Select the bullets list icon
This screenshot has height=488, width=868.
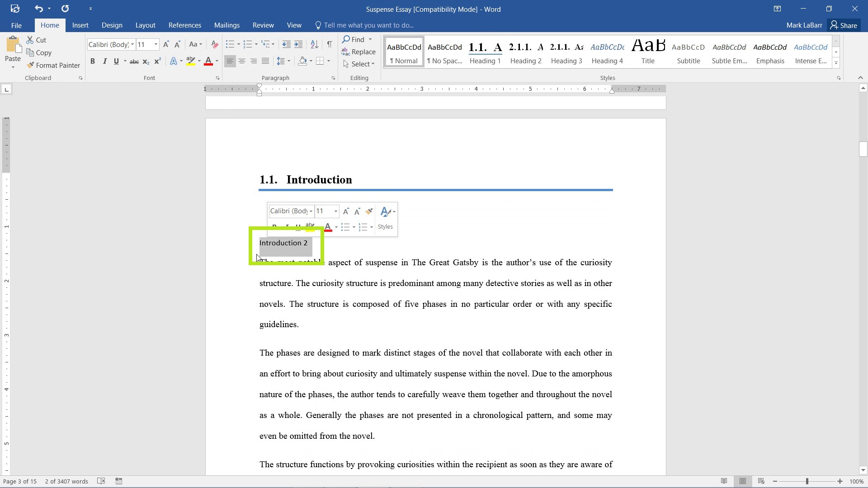point(230,44)
